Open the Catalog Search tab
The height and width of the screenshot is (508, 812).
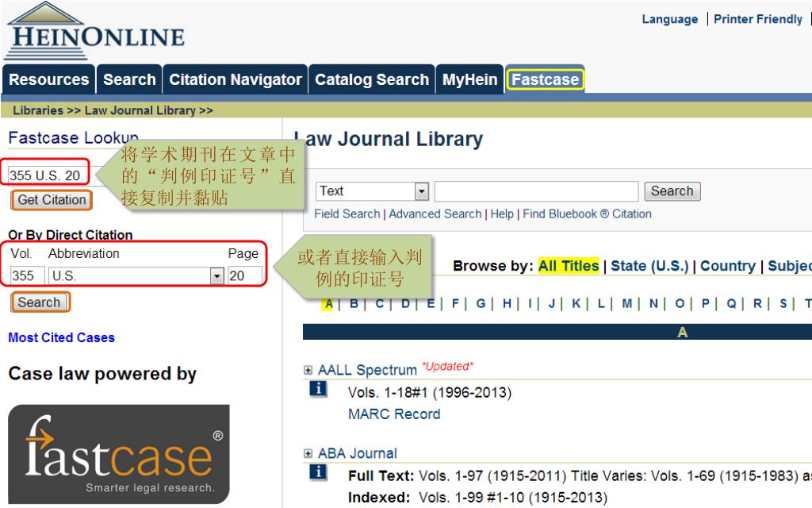pos(372,80)
